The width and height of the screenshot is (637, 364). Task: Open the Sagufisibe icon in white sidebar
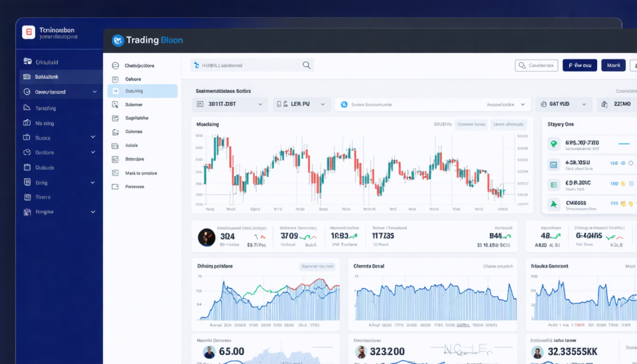(x=115, y=118)
